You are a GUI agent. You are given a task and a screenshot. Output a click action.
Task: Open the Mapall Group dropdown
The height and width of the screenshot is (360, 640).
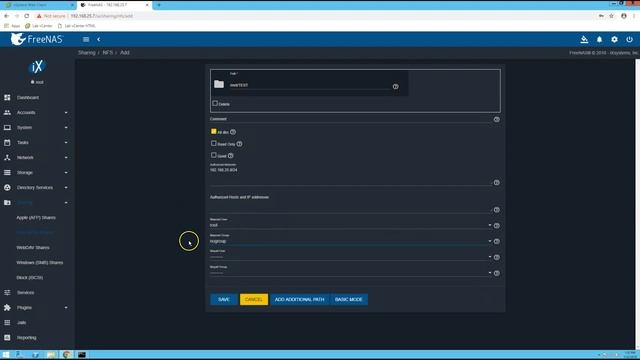[x=351, y=273]
